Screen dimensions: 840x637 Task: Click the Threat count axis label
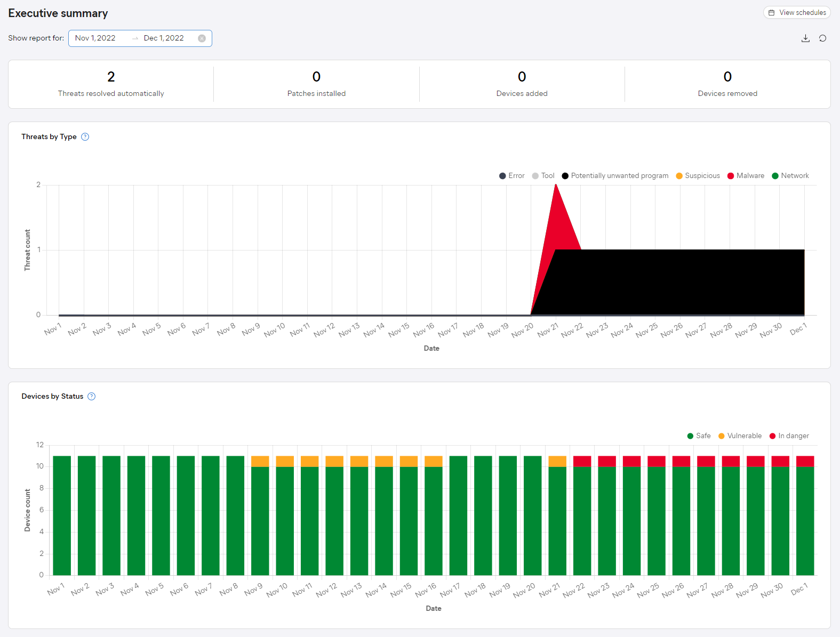pos(27,250)
